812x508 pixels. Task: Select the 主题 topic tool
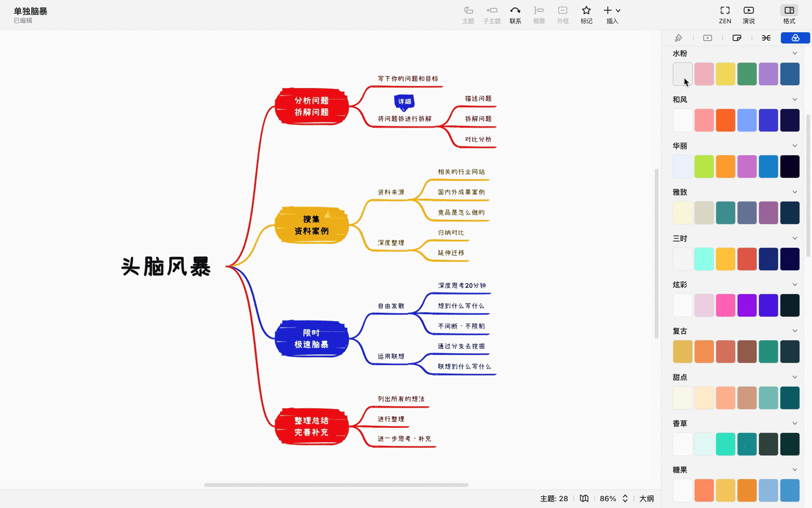point(468,14)
